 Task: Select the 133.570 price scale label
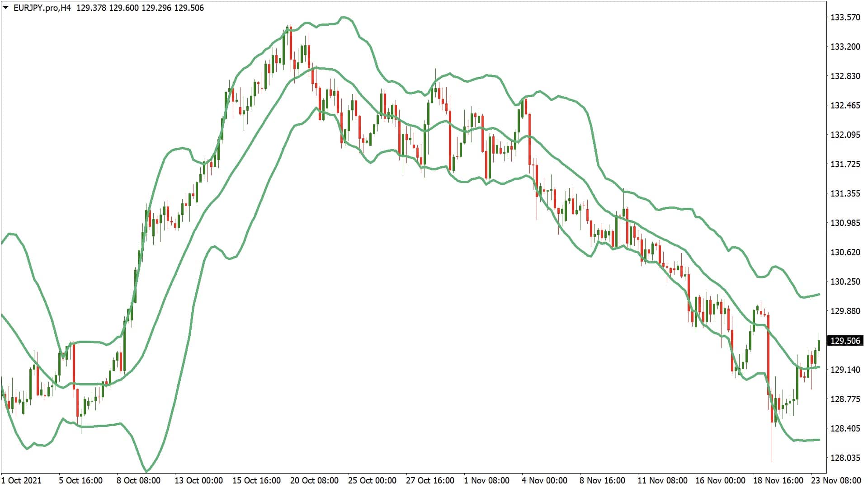pos(847,17)
